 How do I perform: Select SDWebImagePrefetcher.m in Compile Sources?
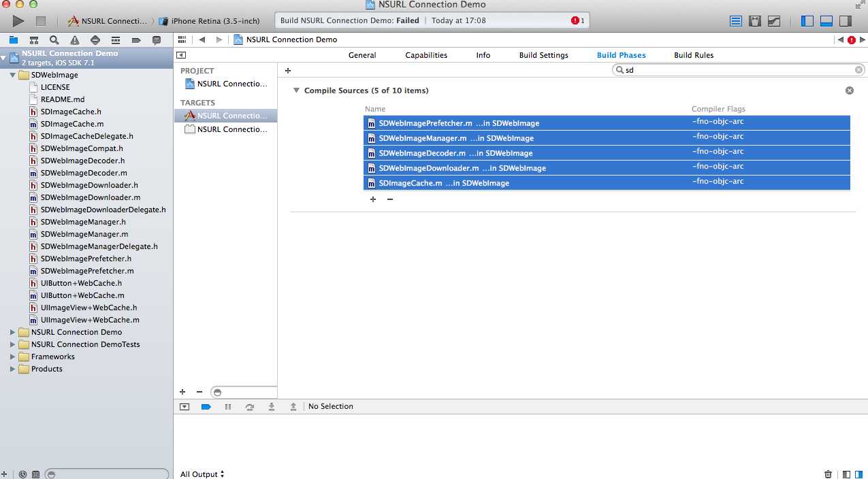[x=607, y=123]
